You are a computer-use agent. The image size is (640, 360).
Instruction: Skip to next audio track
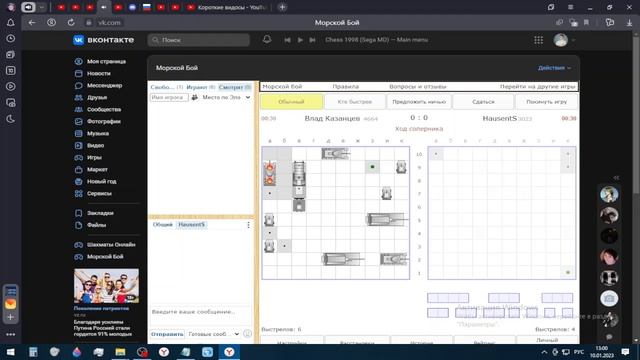click(312, 40)
